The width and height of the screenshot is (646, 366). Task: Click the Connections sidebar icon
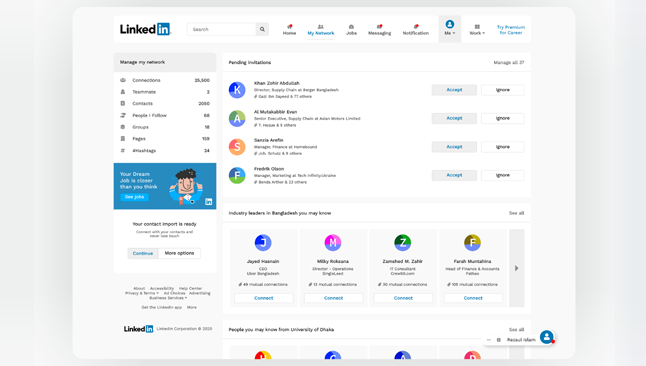(x=123, y=80)
